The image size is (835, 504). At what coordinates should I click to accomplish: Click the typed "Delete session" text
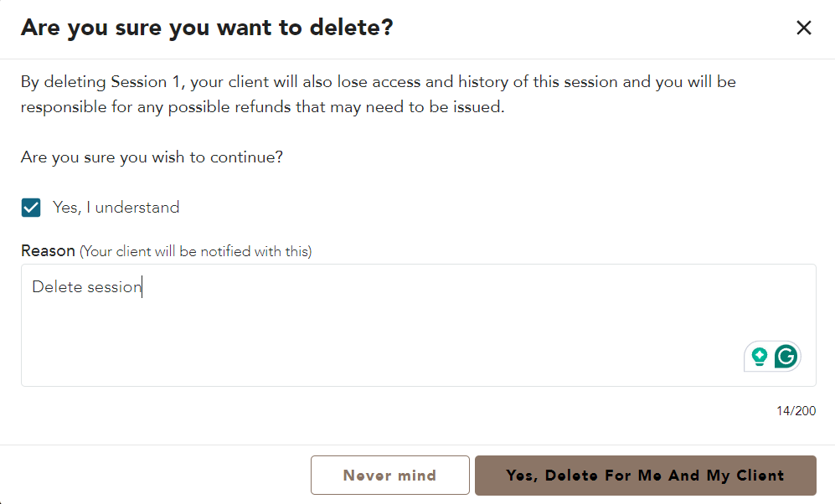(86, 287)
